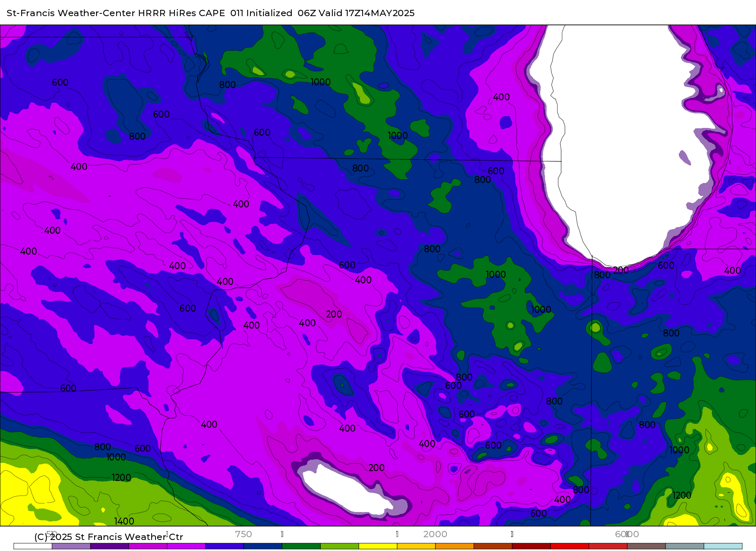
Task: Click the blue-violet legend swatch
Action: point(224,546)
